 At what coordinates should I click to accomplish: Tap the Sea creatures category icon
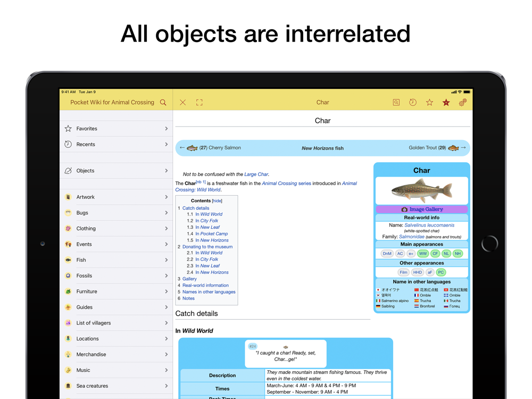[x=68, y=386]
